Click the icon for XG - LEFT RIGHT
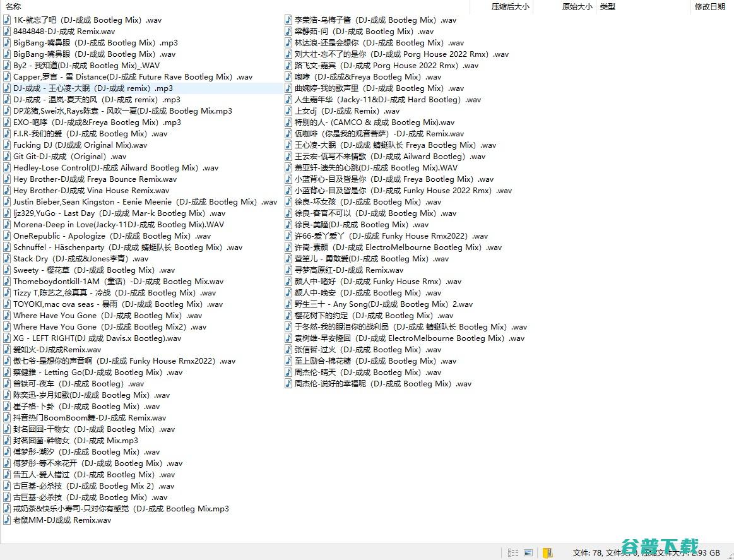 coord(7,338)
